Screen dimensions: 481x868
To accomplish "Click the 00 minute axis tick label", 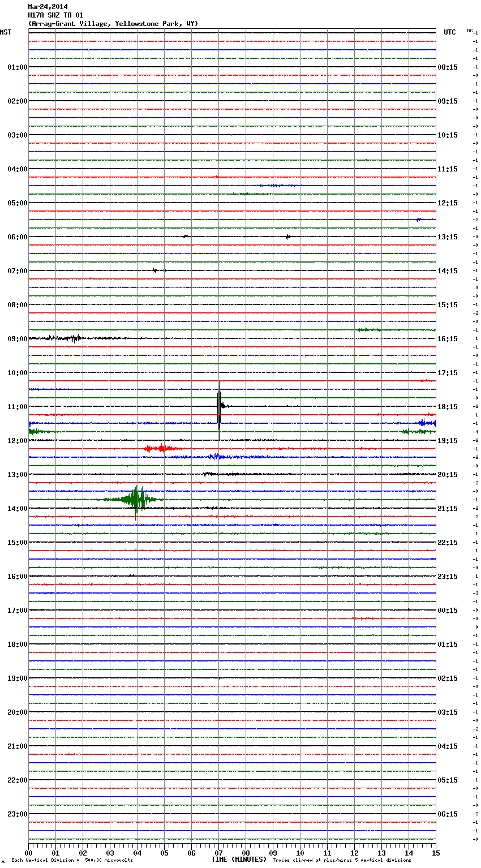I will coord(28,853).
